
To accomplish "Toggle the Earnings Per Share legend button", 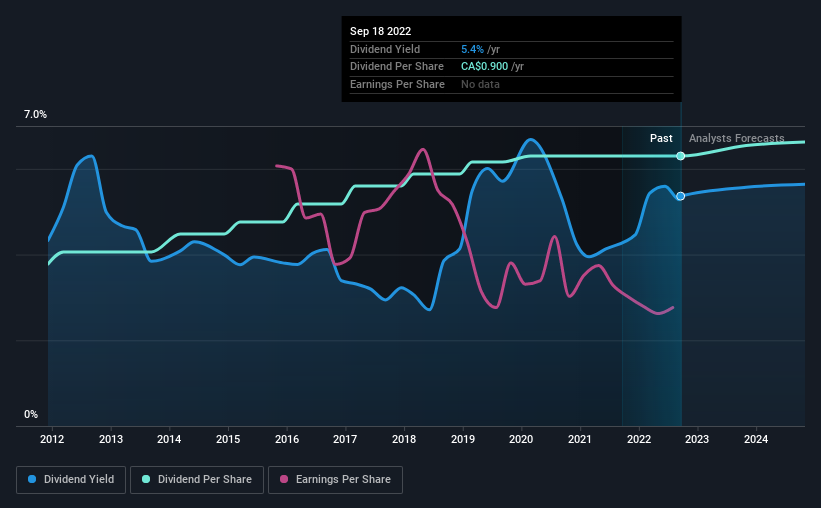I will (335, 480).
